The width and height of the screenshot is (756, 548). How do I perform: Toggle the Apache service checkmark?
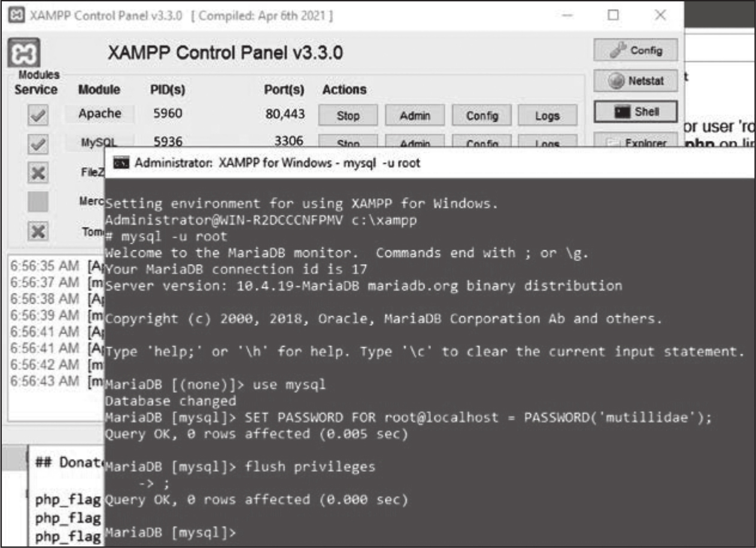[x=38, y=116]
